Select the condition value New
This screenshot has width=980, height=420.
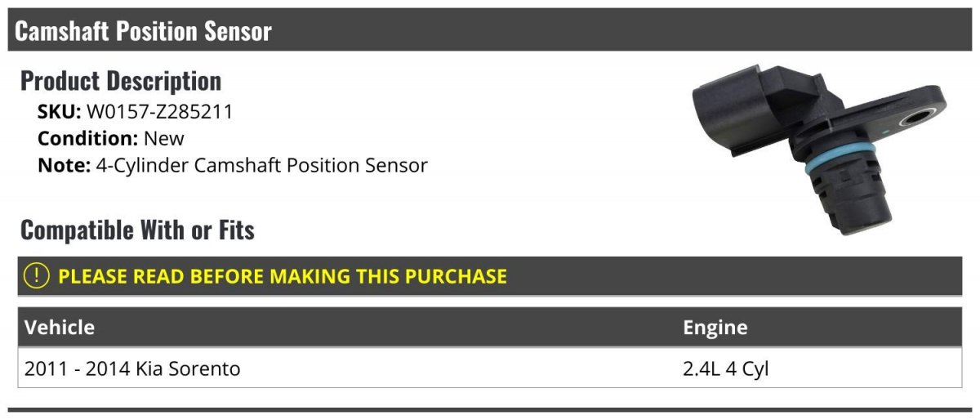(x=163, y=139)
